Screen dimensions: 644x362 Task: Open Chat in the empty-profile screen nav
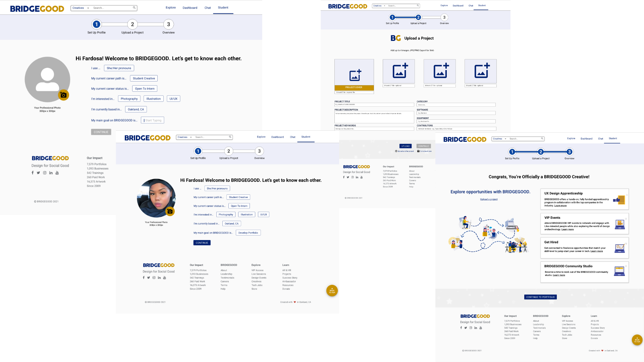click(x=208, y=8)
